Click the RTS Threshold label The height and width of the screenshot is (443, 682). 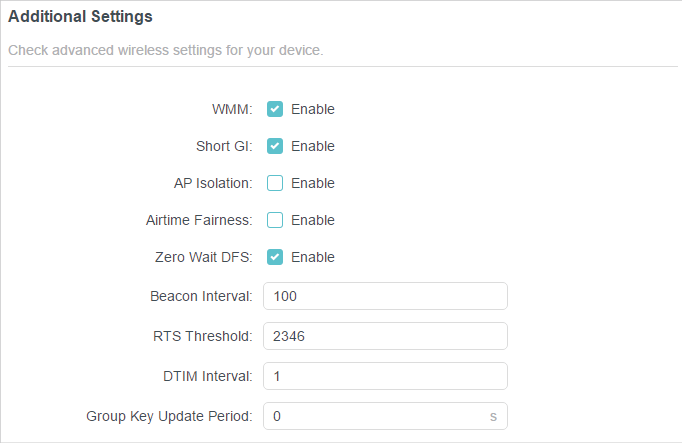tap(203, 336)
